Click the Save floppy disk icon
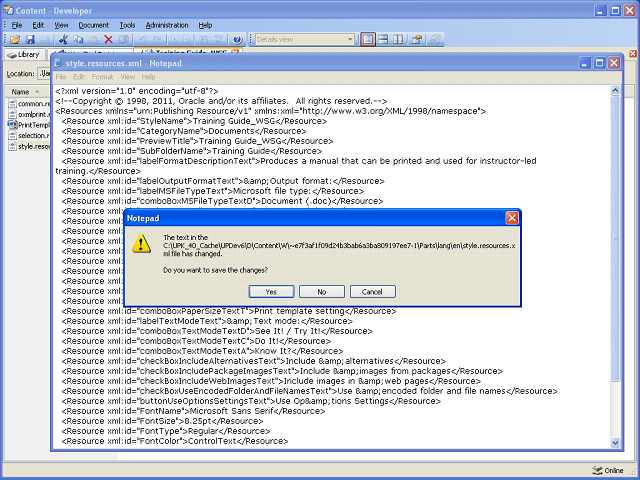Viewport: 640px width, 480px height. click(x=30, y=40)
